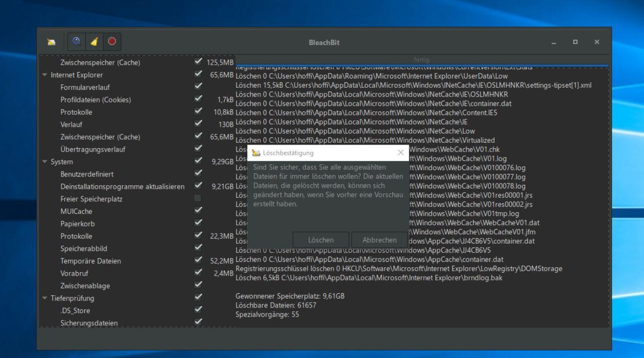The height and width of the screenshot is (358, 644).
Task: Toggle the MUICache checkbox
Action: 197,211
